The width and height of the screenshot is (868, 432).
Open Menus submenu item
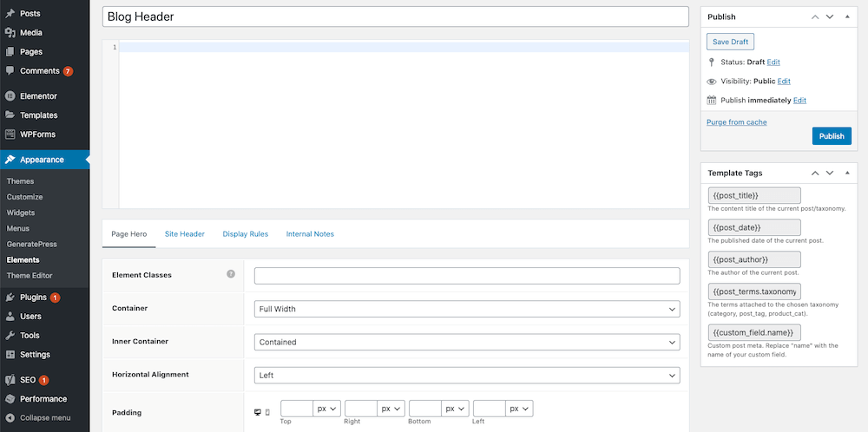click(17, 228)
